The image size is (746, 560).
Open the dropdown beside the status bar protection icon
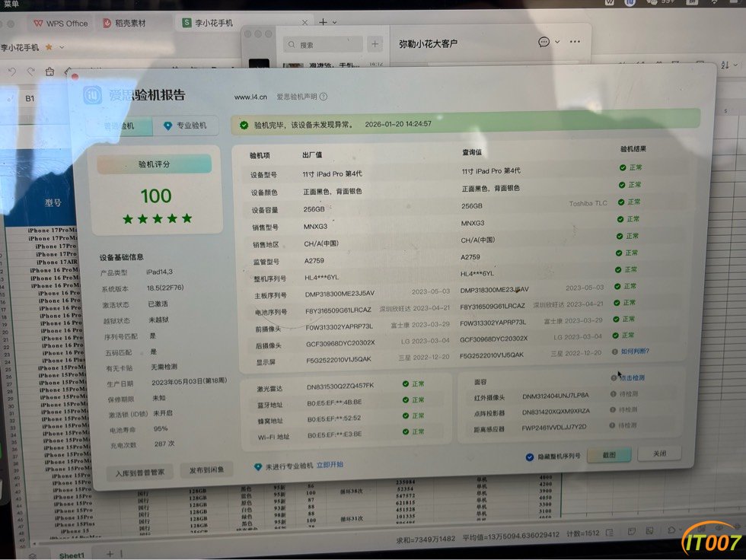[679, 530]
